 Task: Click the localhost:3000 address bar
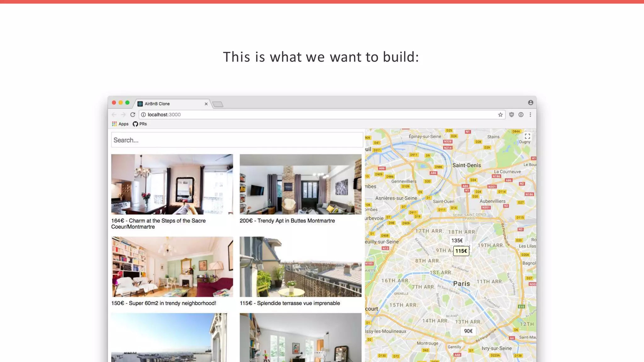pyautogui.click(x=314, y=115)
